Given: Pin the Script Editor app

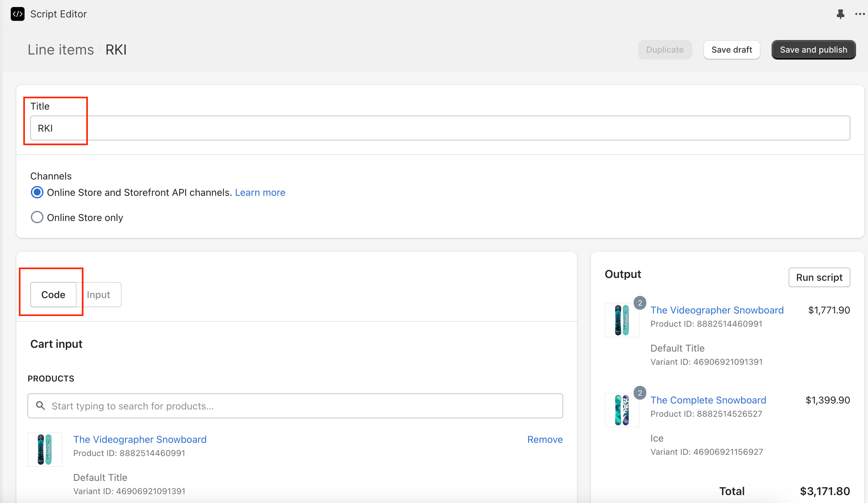Looking at the screenshot, I should click(x=840, y=14).
